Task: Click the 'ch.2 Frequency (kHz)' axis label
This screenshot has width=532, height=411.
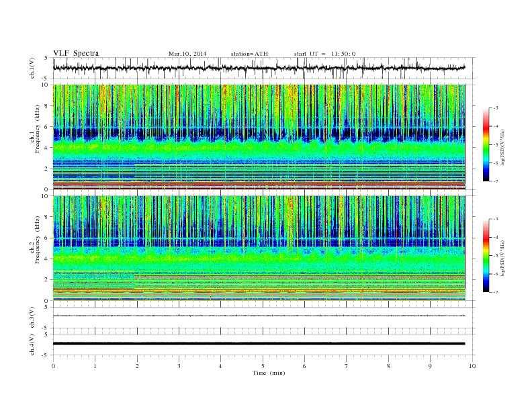Action: pyautogui.click(x=35, y=240)
